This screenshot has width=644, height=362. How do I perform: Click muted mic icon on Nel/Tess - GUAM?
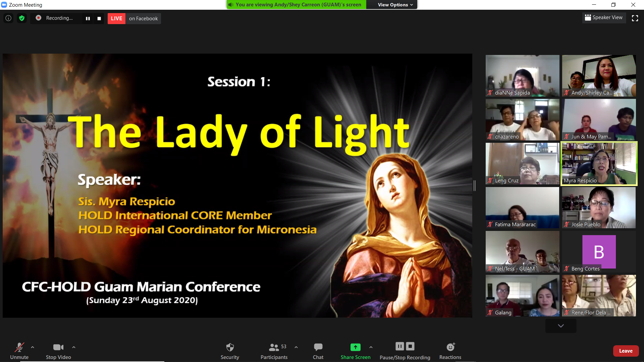point(490,269)
